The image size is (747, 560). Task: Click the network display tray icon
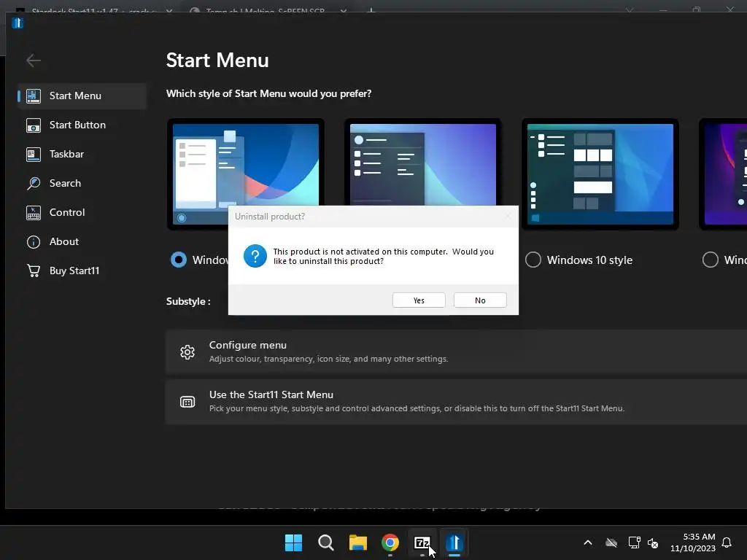click(634, 542)
